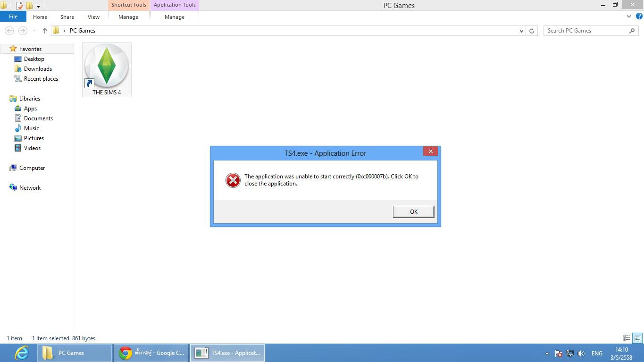The height and width of the screenshot is (362, 644).
Task: Go back using the Back arrow
Action: pos(9,30)
